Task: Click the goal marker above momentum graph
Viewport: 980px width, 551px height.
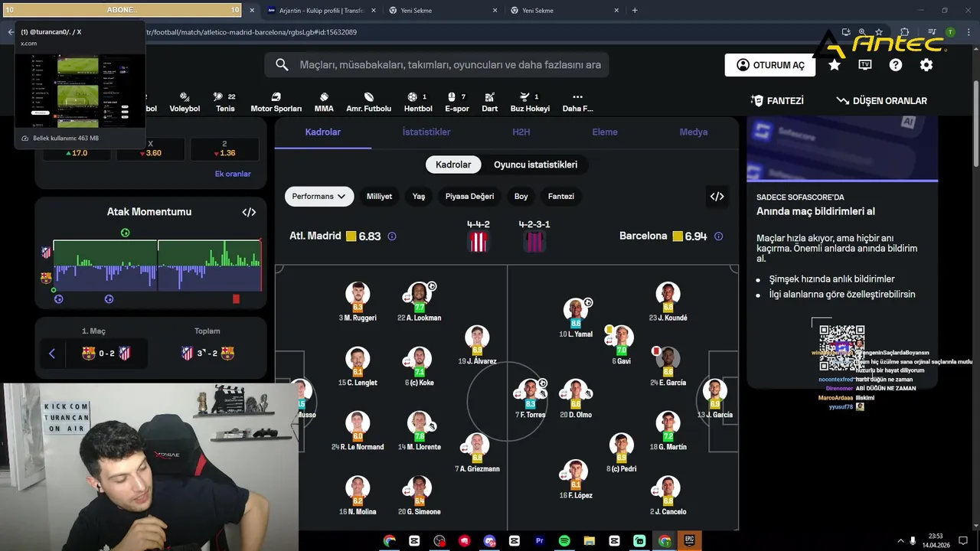Action: coord(125,233)
